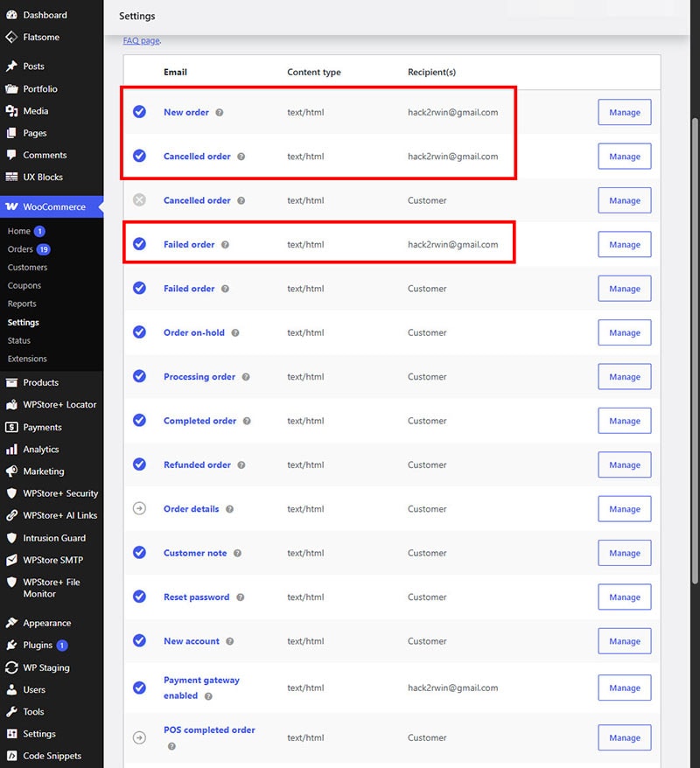Toggle the Completed order enabled checkmark
This screenshot has height=768, width=700.
(140, 420)
